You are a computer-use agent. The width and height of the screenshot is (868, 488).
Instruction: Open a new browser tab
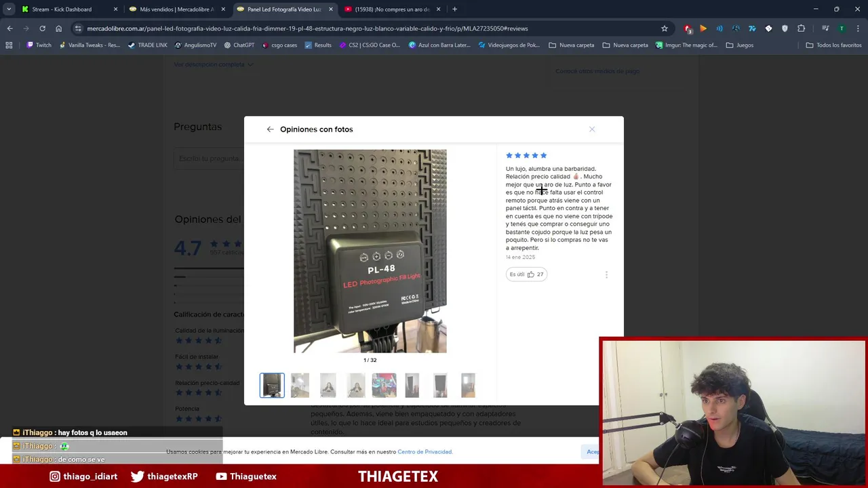point(454,9)
